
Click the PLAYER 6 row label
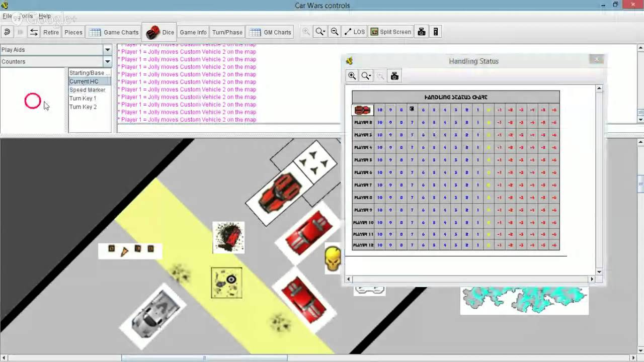(363, 172)
